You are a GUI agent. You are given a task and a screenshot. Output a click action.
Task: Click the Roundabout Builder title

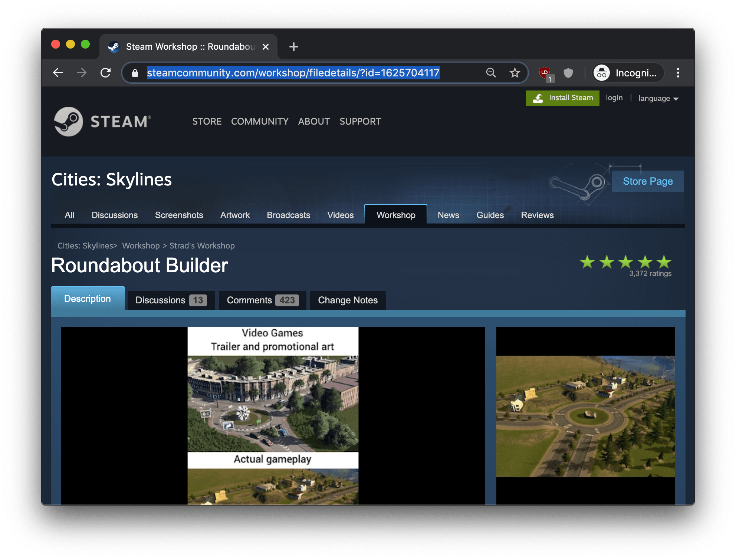point(139,266)
